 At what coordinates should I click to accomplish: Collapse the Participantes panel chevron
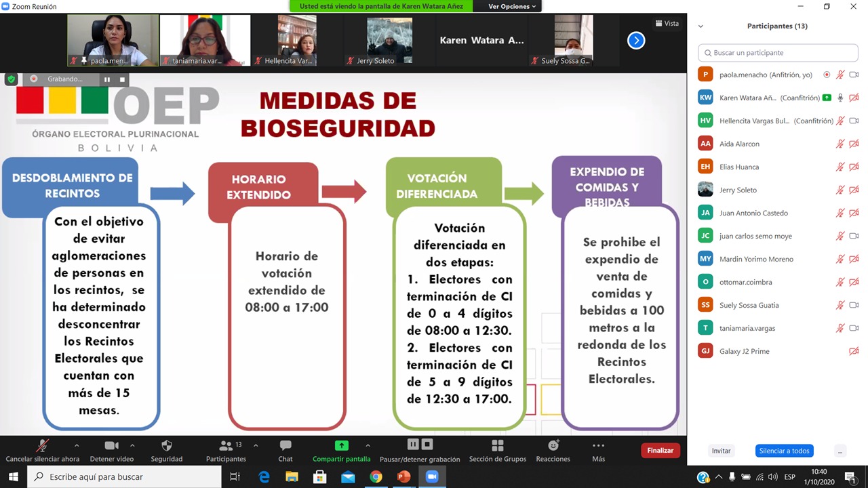[x=701, y=26]
